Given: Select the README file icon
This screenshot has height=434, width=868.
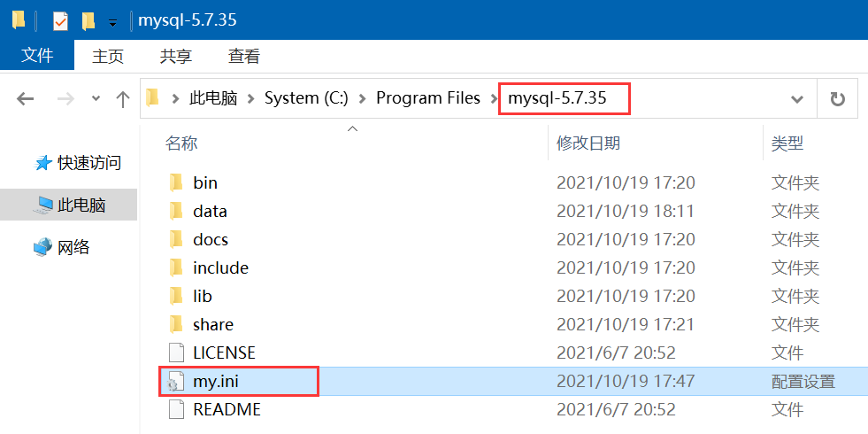Looking at the screenshot, I should coord(176,409).
